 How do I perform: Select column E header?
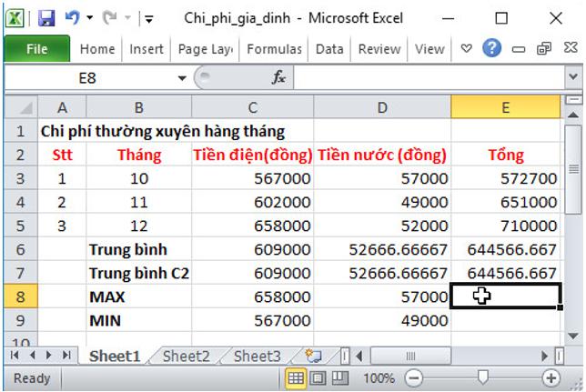click(x=506, y=107)
